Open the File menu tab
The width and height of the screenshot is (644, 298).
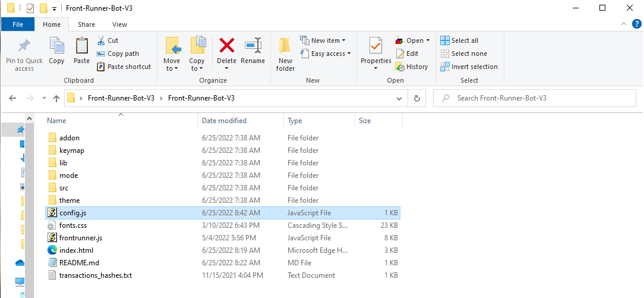(18, 24)
